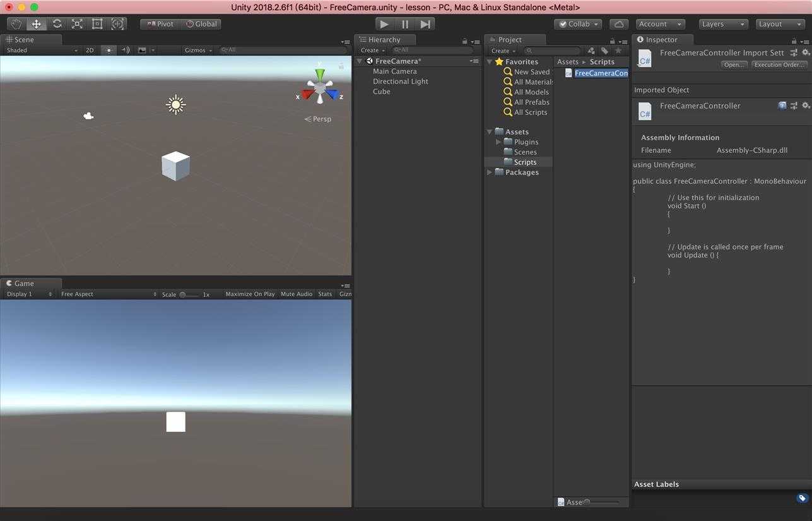Select the Inspector tab
Screen dimensions: 812x521
click(x=662, y=39)
